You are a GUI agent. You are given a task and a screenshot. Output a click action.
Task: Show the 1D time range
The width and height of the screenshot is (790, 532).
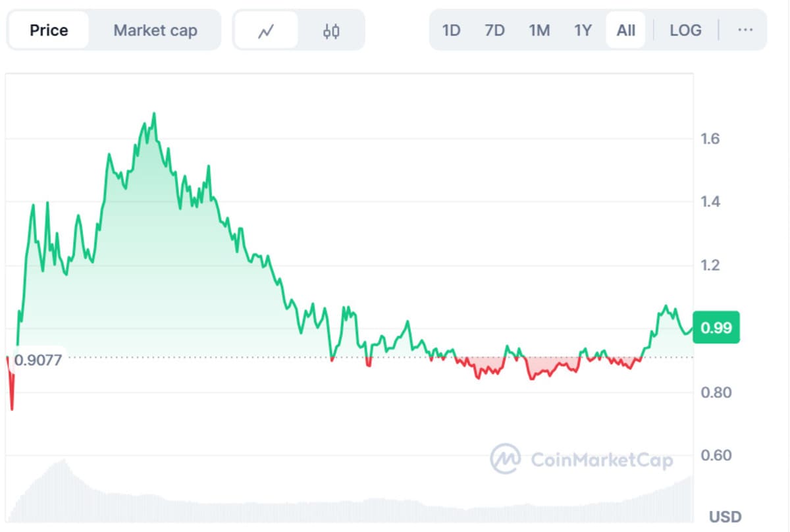coord(451,30)
